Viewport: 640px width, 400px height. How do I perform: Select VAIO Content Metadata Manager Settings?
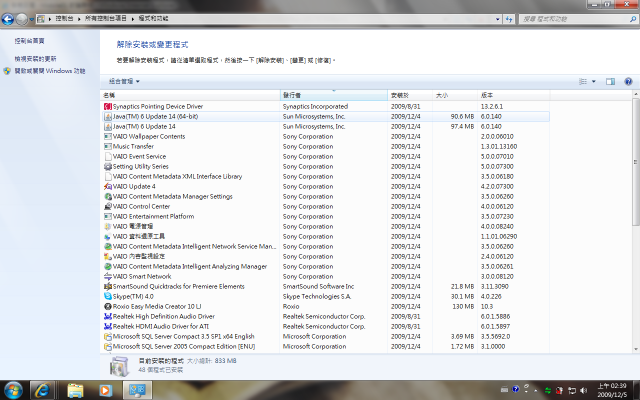(326, 196)
